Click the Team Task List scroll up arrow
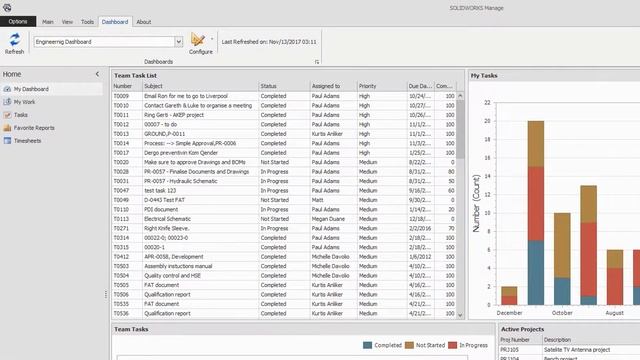640x360 pixels. click(x=460, y=96)
